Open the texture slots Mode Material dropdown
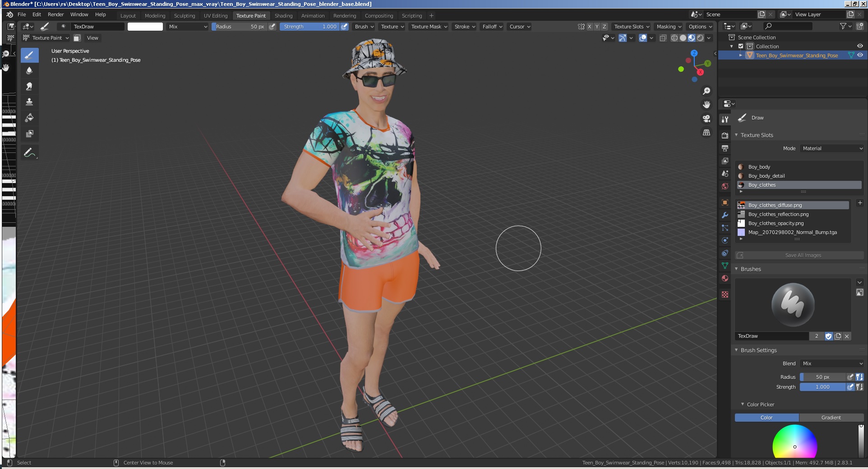 (832, 148)
